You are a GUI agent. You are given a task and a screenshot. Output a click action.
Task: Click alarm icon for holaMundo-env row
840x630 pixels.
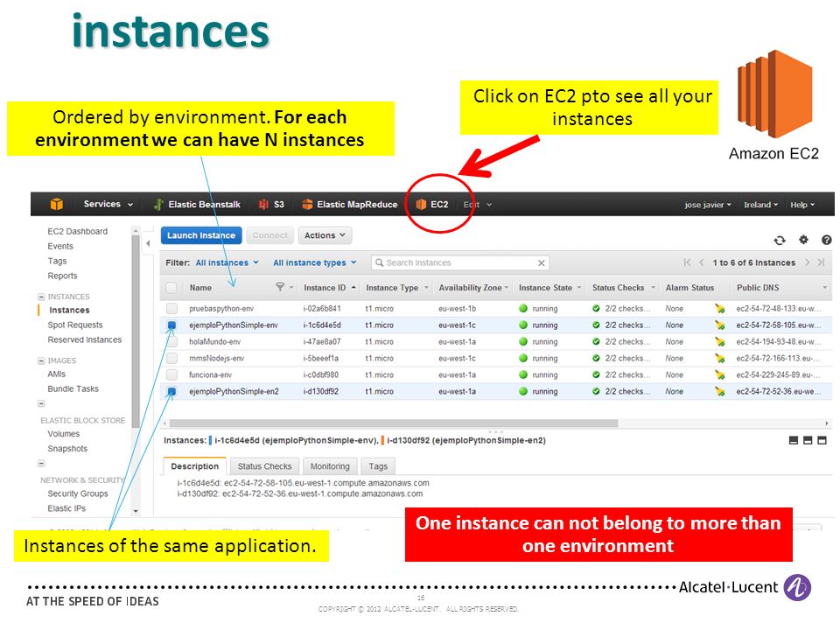coord(719,342)
